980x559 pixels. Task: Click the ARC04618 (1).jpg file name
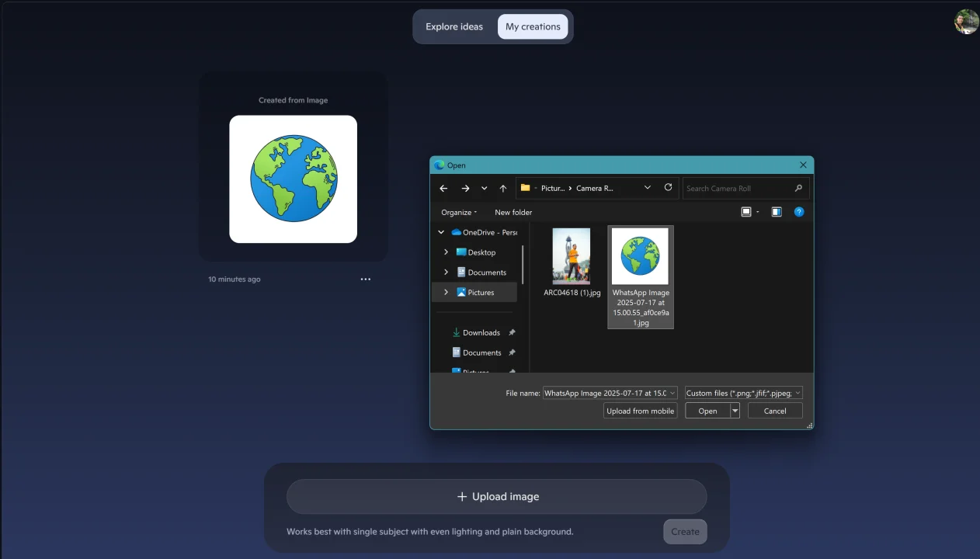pos(572,293)
